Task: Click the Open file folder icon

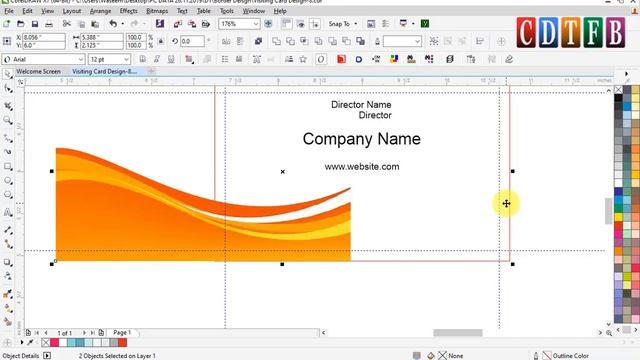Action: coord(20,24)
